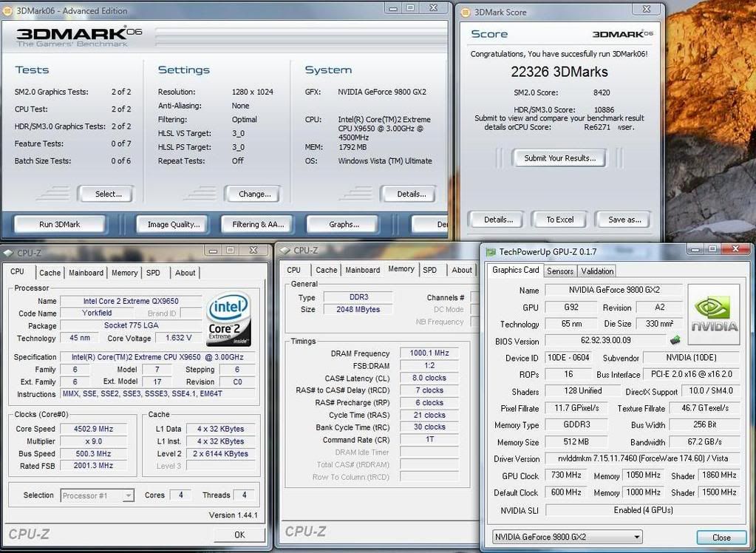Click the NVIDIA SLI Enabled (4 GPUs) field
This screenshot has width=756, height=553.
pos(643,510)
